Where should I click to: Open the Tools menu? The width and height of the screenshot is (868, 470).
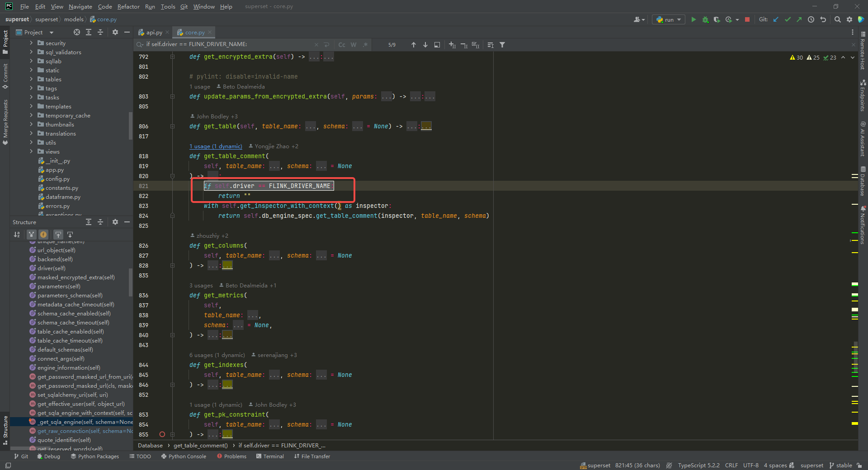168,6
